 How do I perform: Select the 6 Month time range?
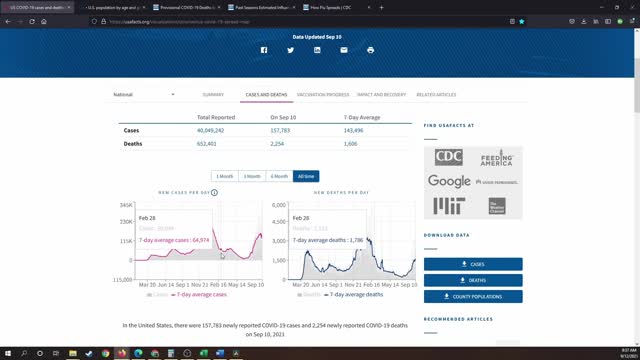[x=279, y=176]
